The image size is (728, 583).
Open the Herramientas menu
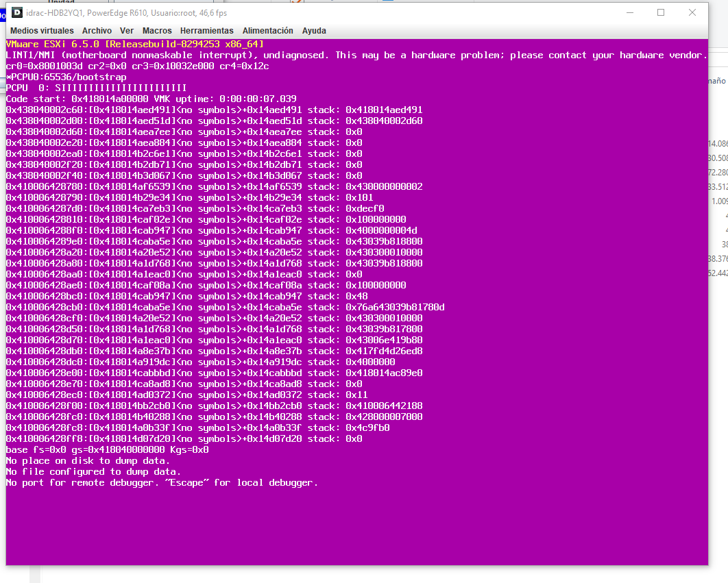pos(206,31)
